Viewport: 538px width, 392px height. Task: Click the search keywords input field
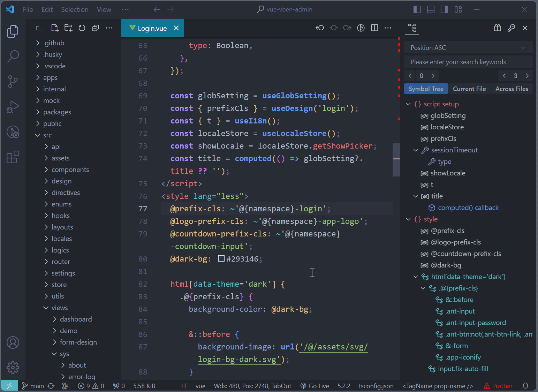click(468, 62)
